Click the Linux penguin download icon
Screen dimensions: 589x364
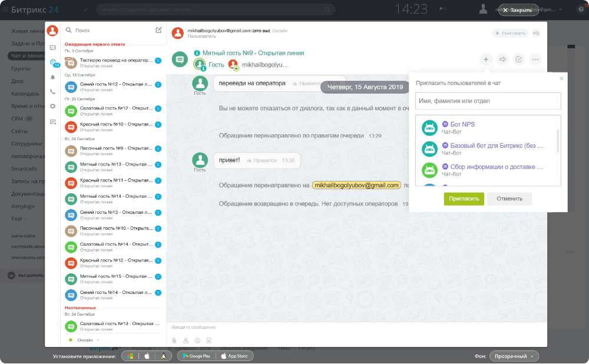point(163,356)
